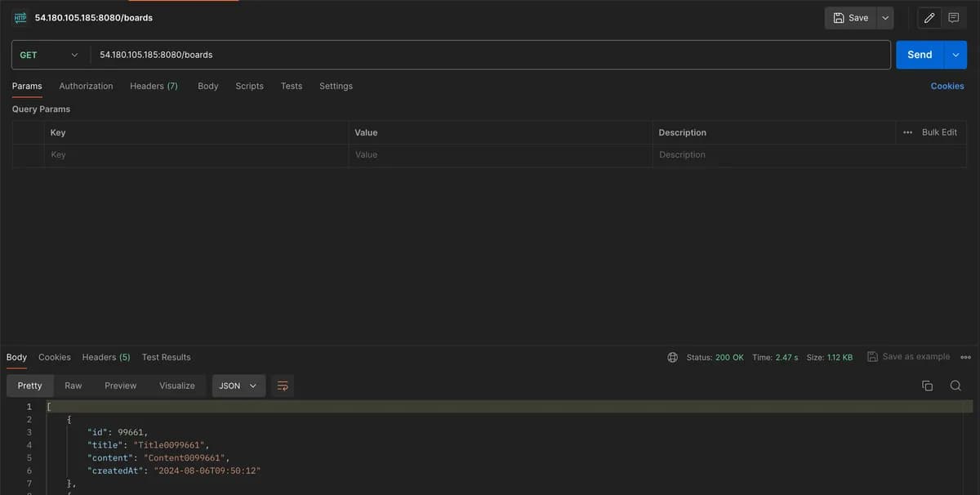
Task: Switch to Raw response view
Action: click(73, 386)
